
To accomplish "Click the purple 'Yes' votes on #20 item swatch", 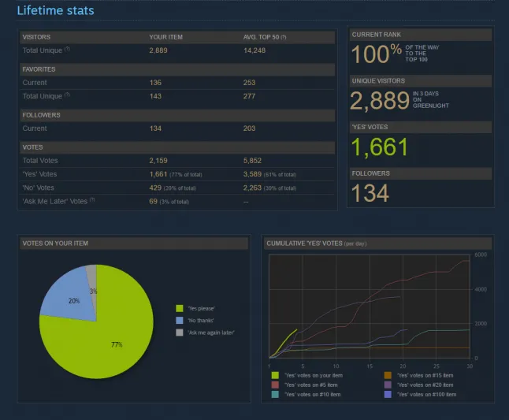I will coord(388,385).
